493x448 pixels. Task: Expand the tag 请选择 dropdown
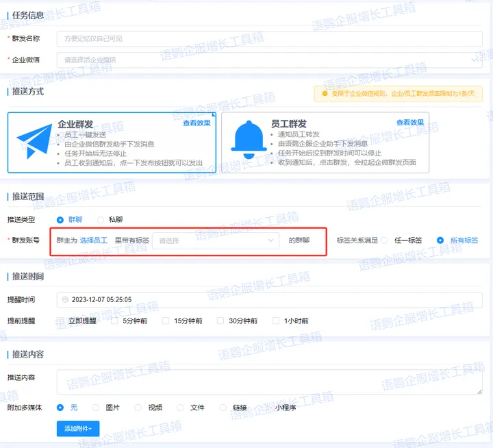tap(216, 240)
